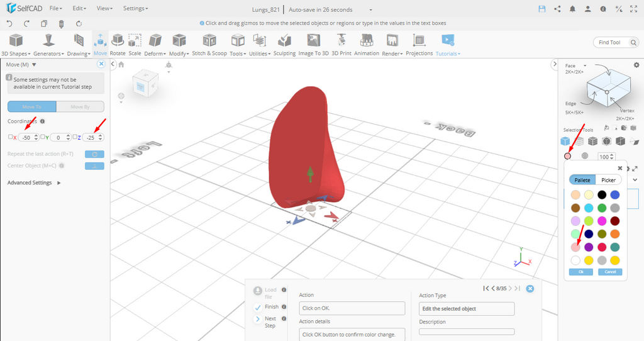This screenshot has width=644, height=341.
Task: Click Ok to confirm color change
Action: click(580, 272)
